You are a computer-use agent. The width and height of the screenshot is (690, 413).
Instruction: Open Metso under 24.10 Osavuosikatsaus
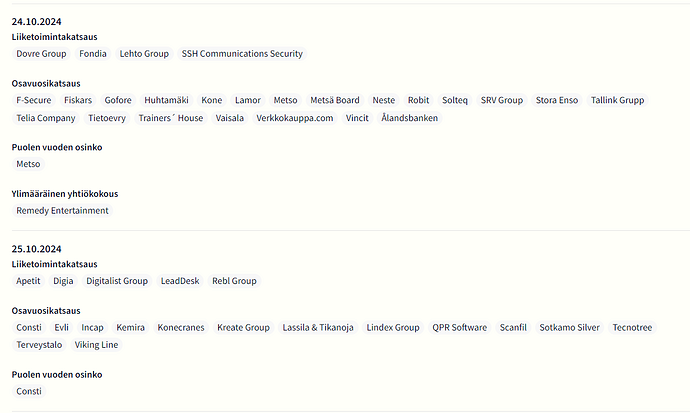pos(286,100)
